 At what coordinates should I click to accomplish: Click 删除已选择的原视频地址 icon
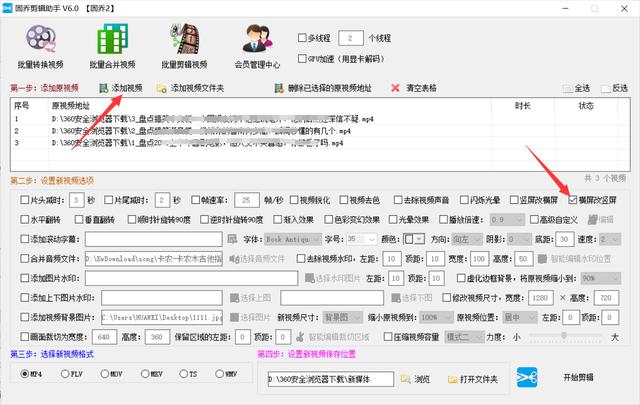(x=279, y=88)
